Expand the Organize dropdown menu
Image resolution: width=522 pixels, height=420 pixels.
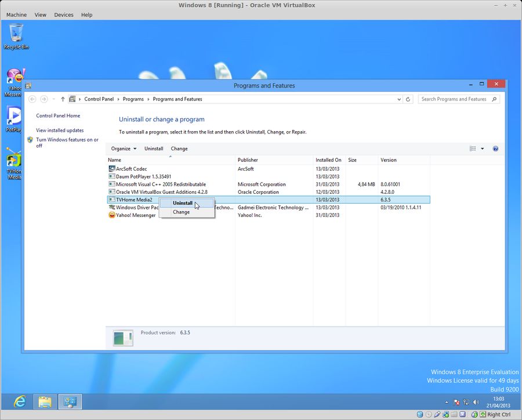point(123,149)
